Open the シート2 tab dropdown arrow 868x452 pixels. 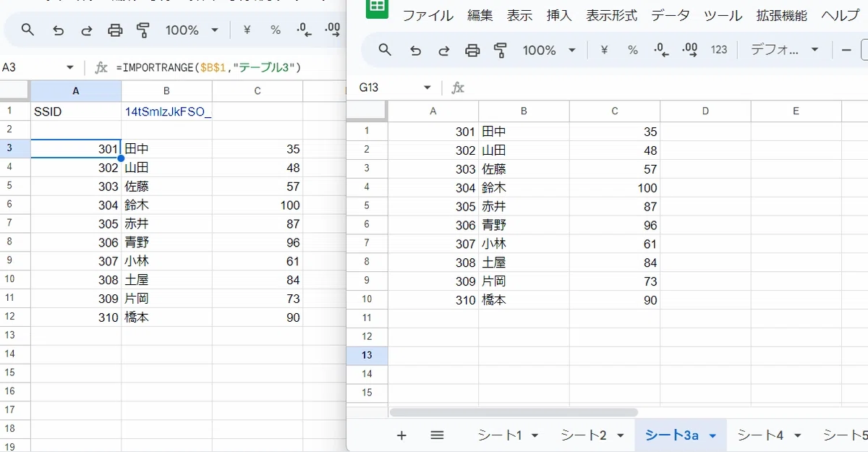[621, 436]
